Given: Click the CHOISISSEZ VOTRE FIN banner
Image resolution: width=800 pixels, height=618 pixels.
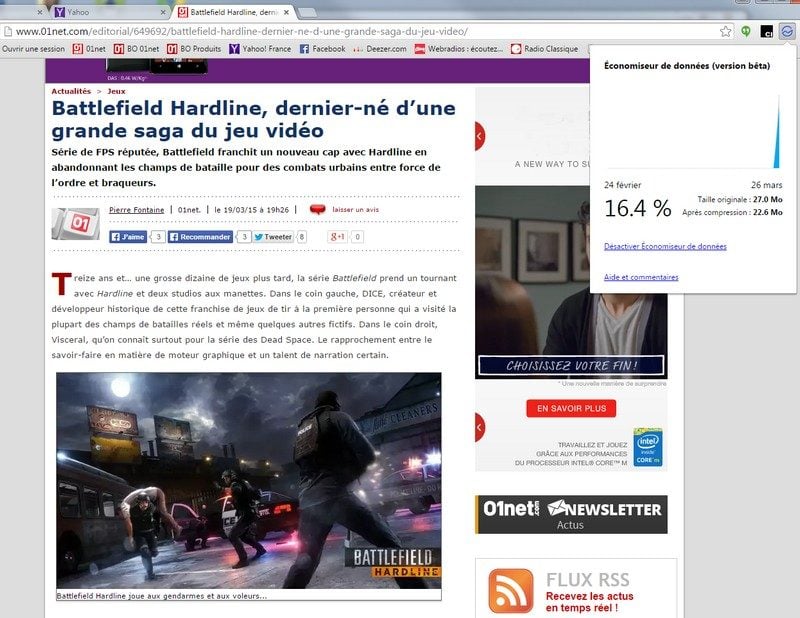Looking at the screenshot, I should (571, 365).
